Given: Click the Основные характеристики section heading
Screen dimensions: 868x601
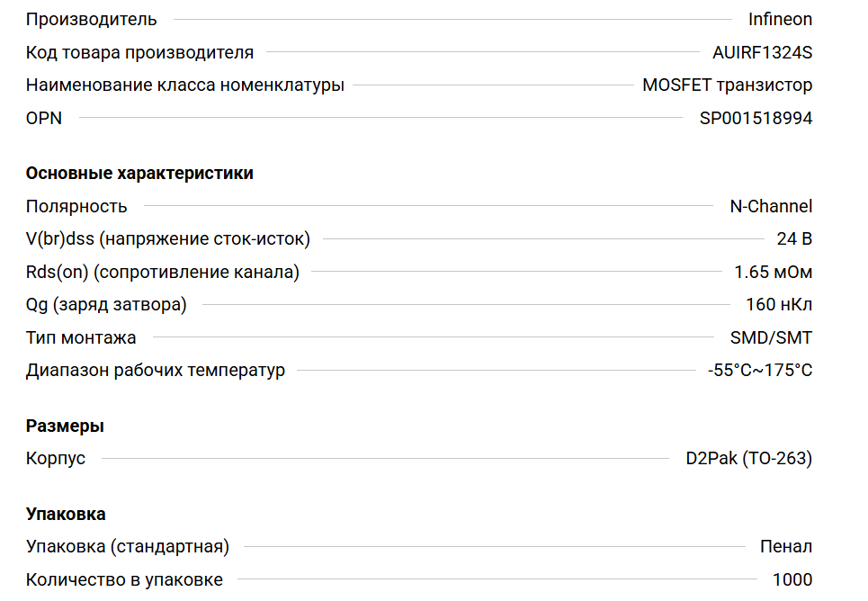Looking at the screenshot, I should tap(139, 174).
